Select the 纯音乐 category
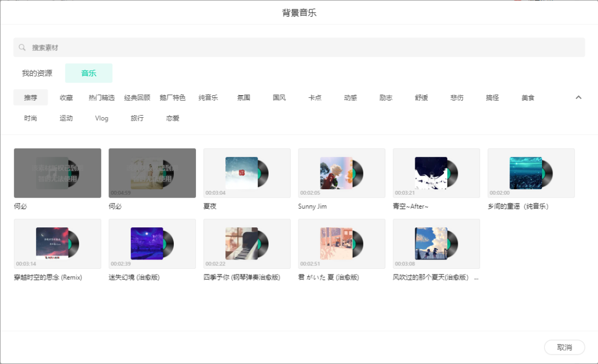Viewport: 598px width, 364px height. point(209,97)
